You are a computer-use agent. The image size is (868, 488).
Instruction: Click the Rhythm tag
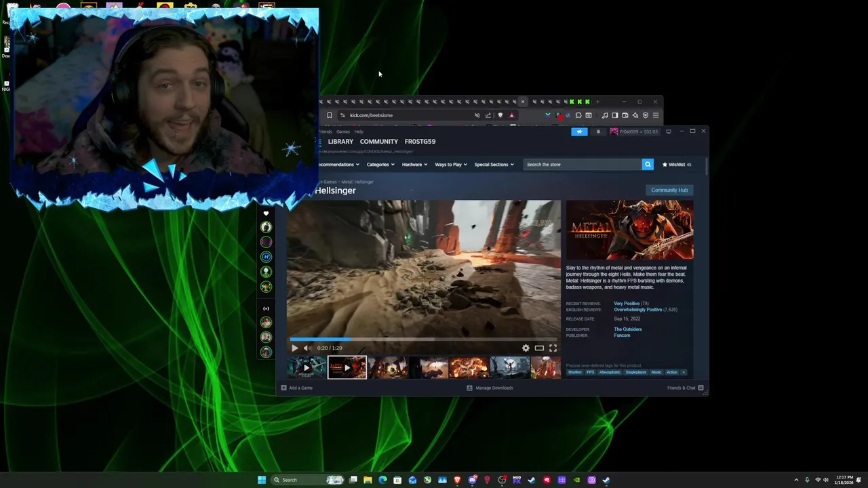pyautogui.click(x=575, y=372)
